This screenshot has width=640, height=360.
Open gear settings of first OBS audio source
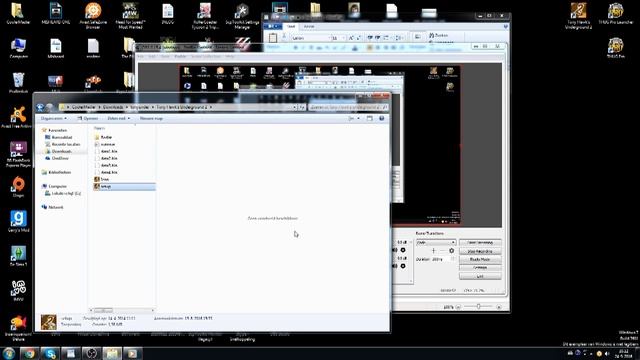point(403,250)
